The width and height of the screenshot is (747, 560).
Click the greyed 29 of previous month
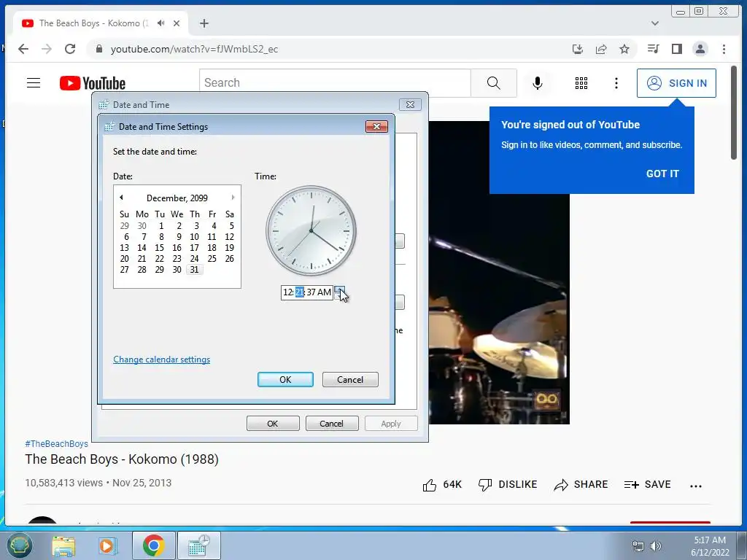coord(124,226)
